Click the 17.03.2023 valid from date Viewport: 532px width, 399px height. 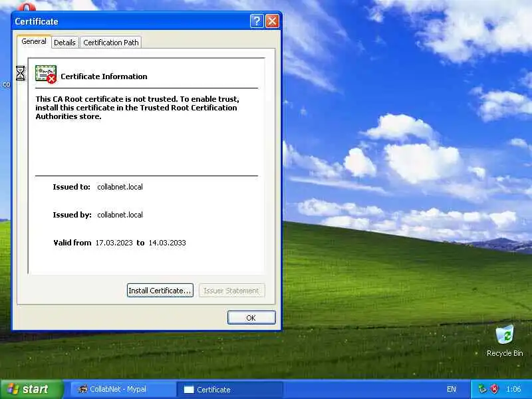(x=114, y=243)
